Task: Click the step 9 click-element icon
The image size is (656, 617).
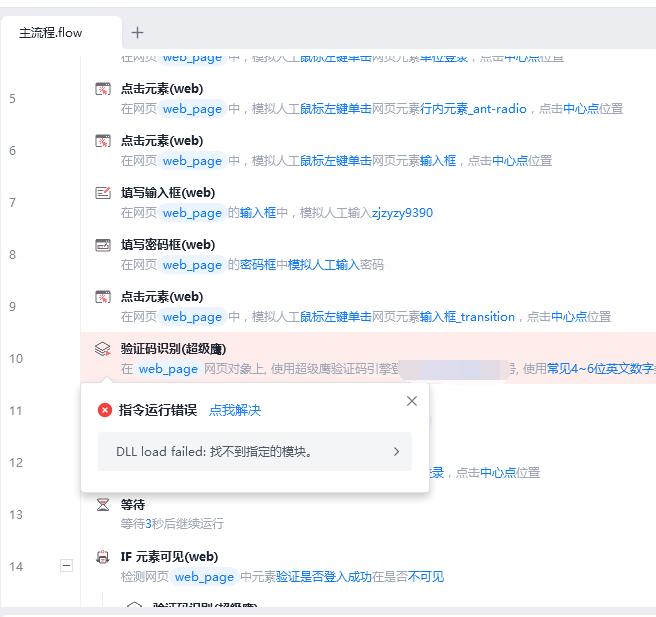Action: coord(102,297)
